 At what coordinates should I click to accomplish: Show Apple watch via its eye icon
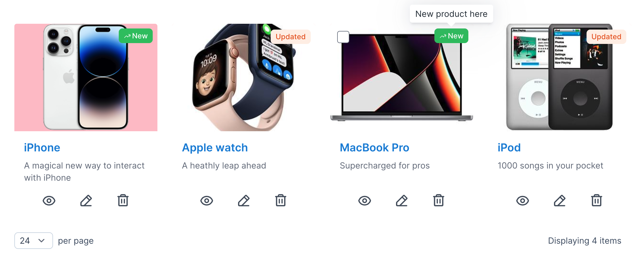coord(207,201)
